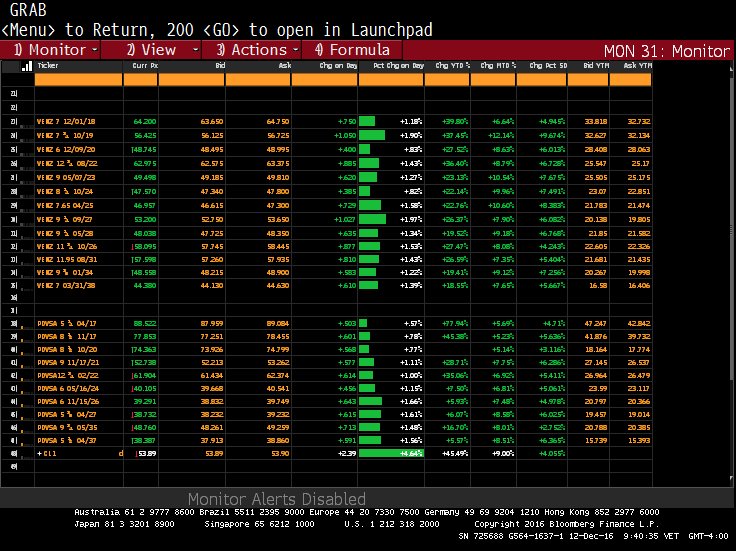Click the Pct Chg on Day column header
Screen dimensions: 736x551
point(399,66)
